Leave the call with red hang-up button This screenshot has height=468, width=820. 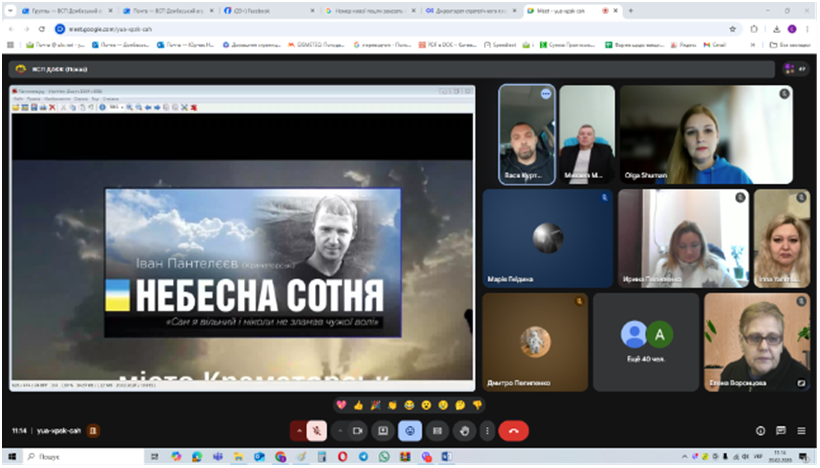coord(513,431)
